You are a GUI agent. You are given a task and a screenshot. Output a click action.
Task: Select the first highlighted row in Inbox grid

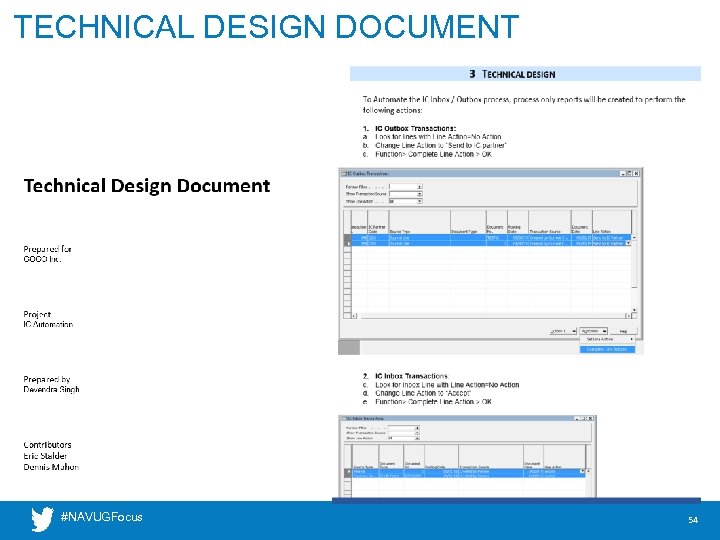tap(468, 471)
